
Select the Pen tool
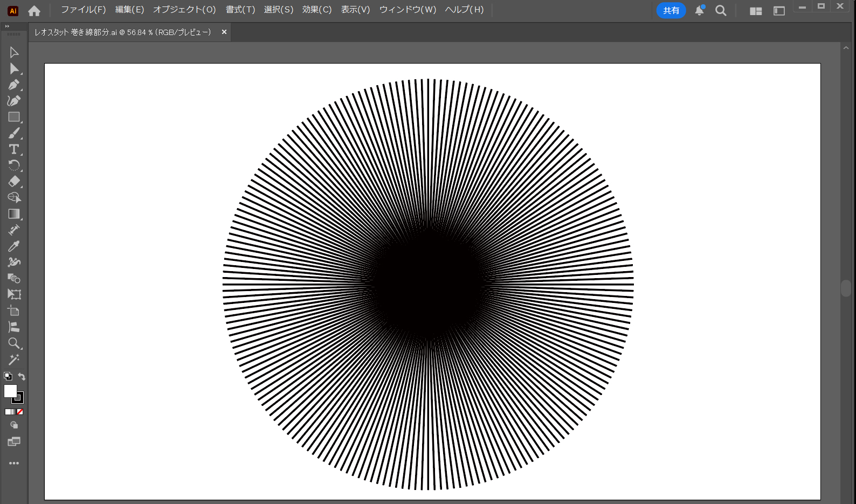(x=14, y=85)
